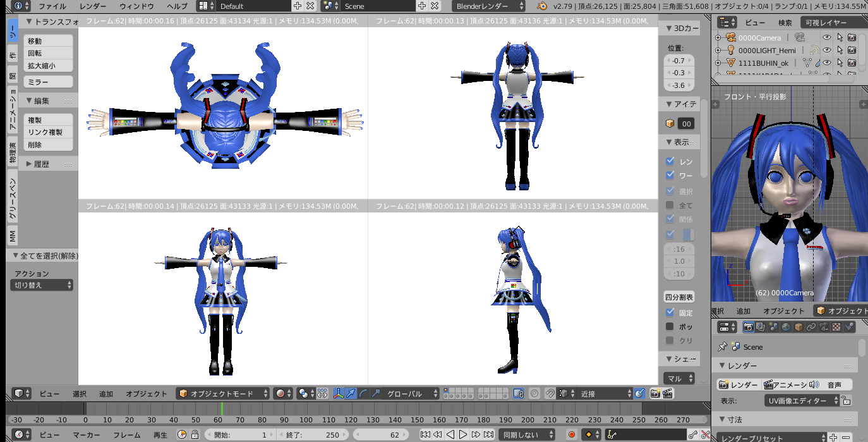This screenshot has width=868, height=442.
Task: Toggle selectability cursor of 0000Camera
Action: pyautogui.click(x=840, y=38)
